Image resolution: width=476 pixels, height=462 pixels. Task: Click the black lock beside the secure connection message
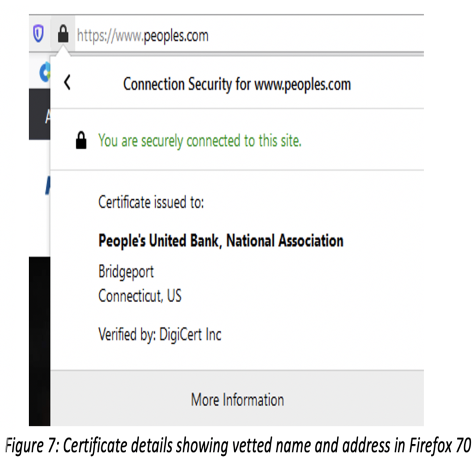click(x=81, y=142)
